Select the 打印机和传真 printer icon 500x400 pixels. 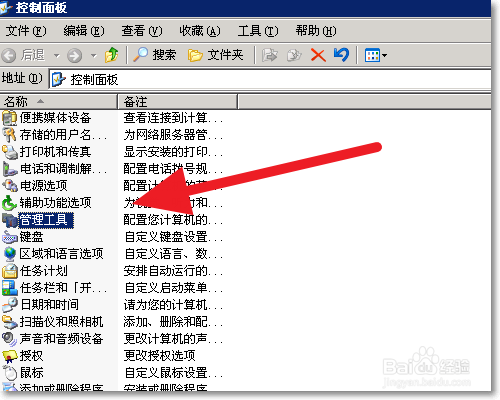10,152
